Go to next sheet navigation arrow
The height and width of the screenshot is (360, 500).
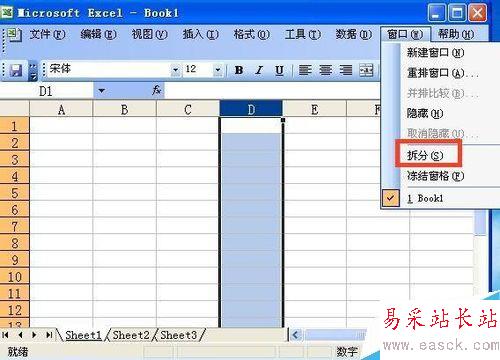pos(34,335)
